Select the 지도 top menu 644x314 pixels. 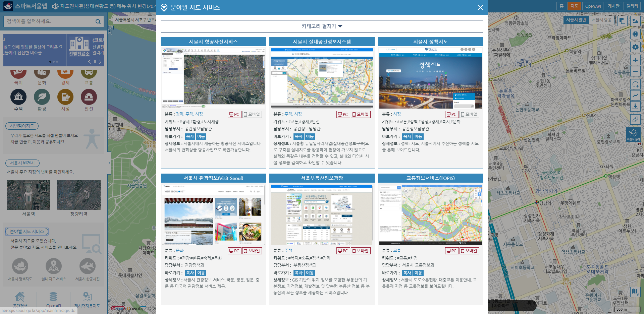tap(574, 6)
